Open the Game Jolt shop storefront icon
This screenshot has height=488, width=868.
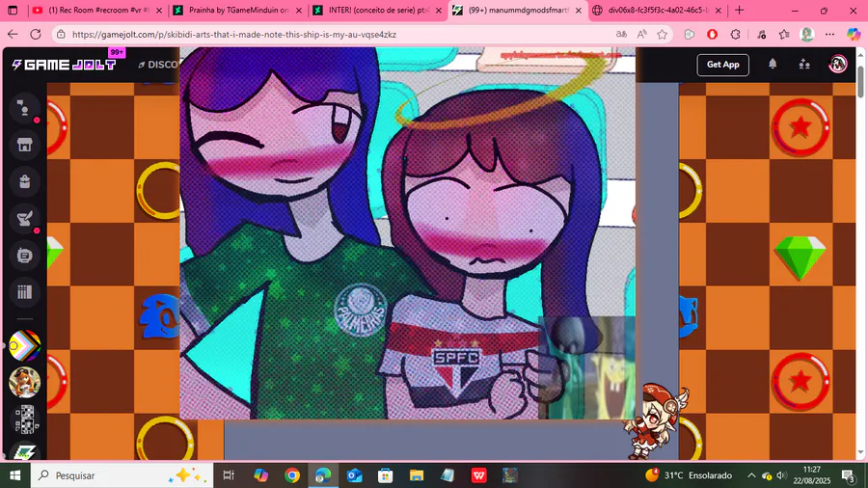tap(24, 145)
